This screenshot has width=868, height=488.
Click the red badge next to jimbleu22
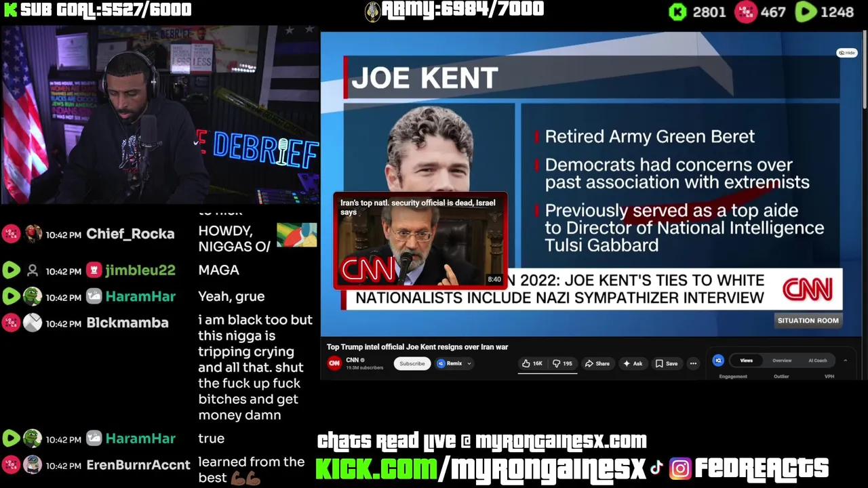coord(94,270)
